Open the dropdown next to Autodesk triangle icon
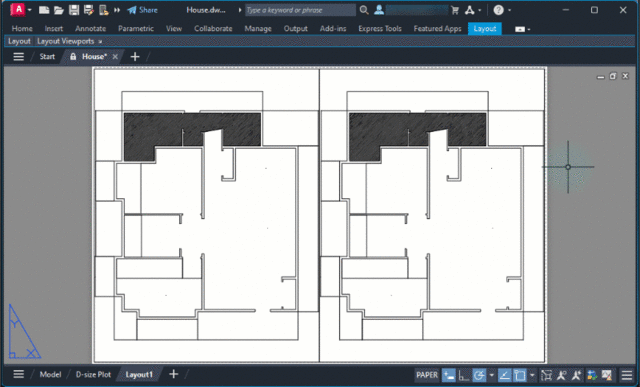This screenshot has height=387, width=640. [480, 10]
